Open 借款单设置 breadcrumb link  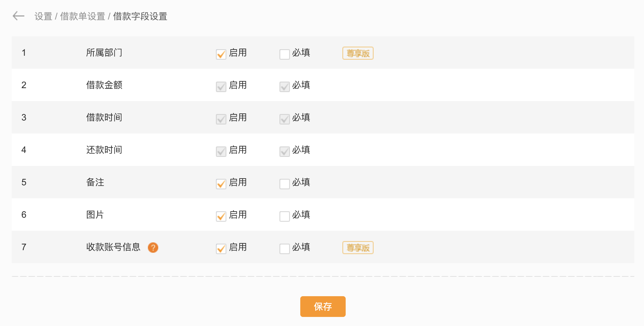tap(83, 16)
